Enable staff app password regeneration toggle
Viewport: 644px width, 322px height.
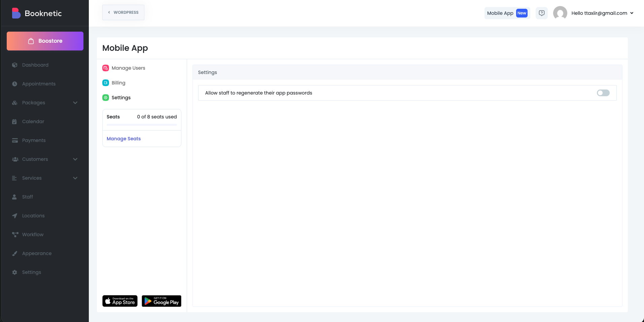point(603,93)
